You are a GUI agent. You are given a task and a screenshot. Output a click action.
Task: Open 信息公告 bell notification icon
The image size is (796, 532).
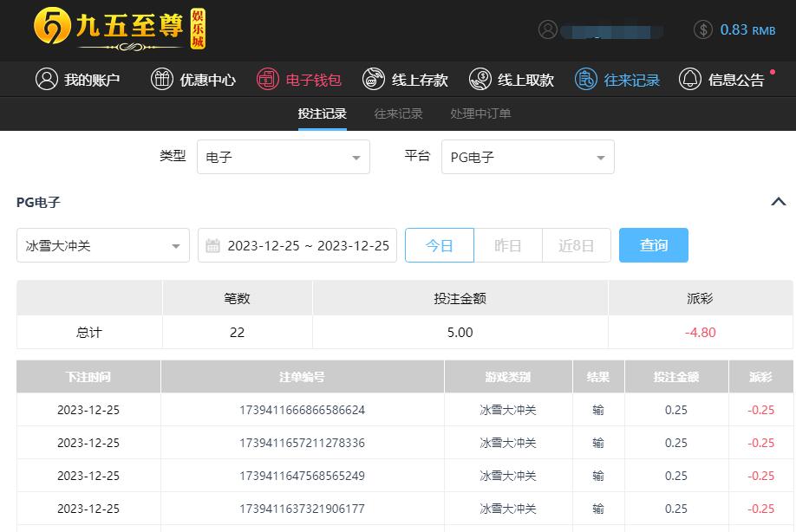(x=690, y=80)
